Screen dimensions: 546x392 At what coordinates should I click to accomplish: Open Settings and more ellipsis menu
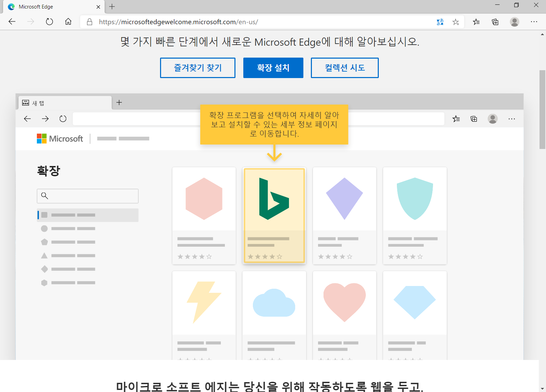tap(534, 22)
